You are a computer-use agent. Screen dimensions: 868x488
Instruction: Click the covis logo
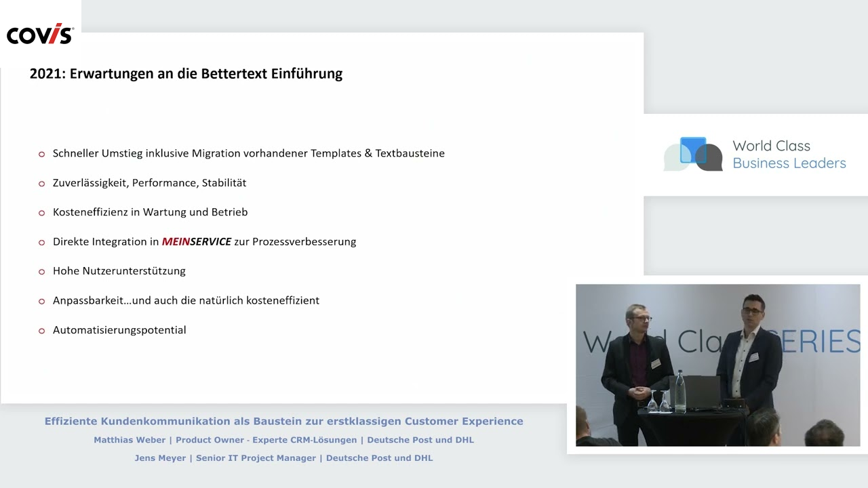[39, 34]
